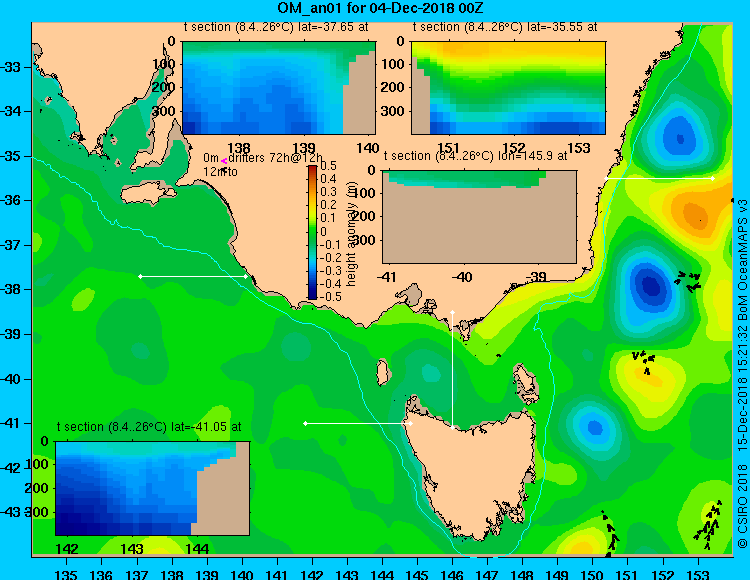750x580 pixels.
Task: Click x-axis label "-40" of the lon=145.9 inset
Action: click(x=461, y=277)
